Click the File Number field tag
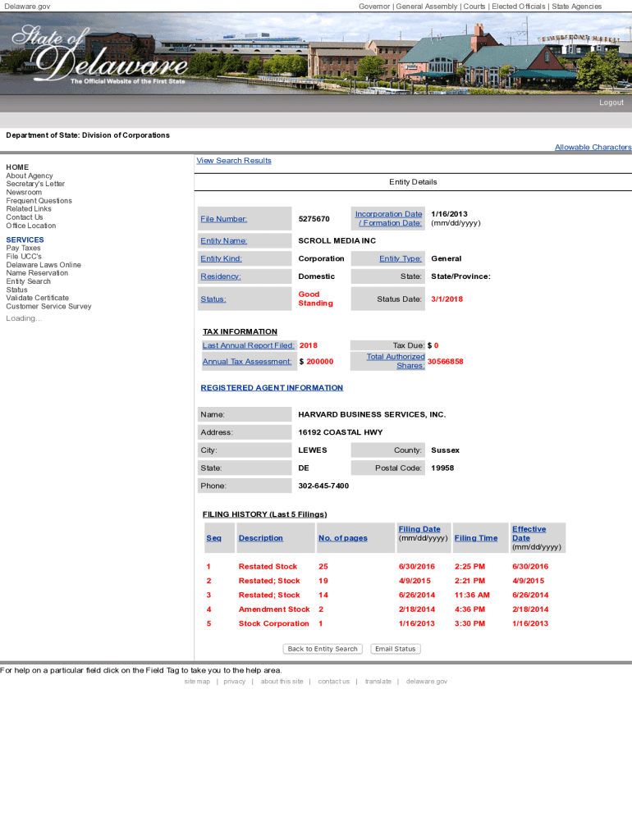Screen dimensions: 632x840 tap(223, 219)
